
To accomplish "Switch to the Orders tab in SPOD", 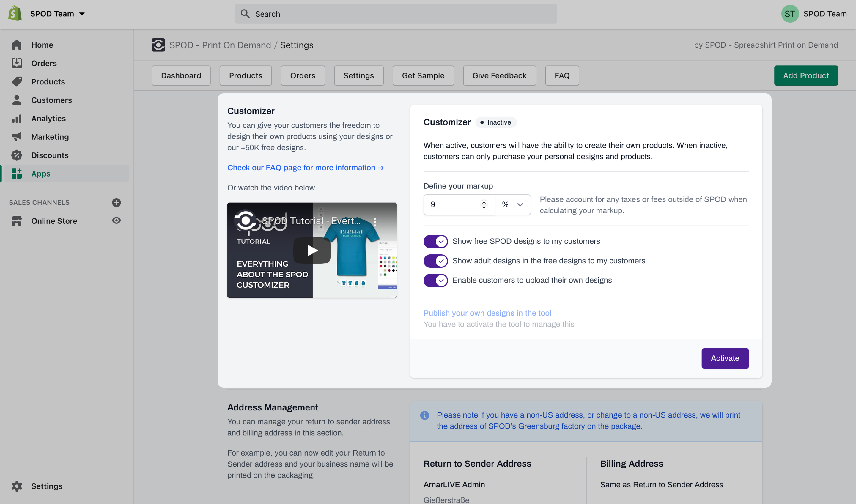I will coord(303,75).
